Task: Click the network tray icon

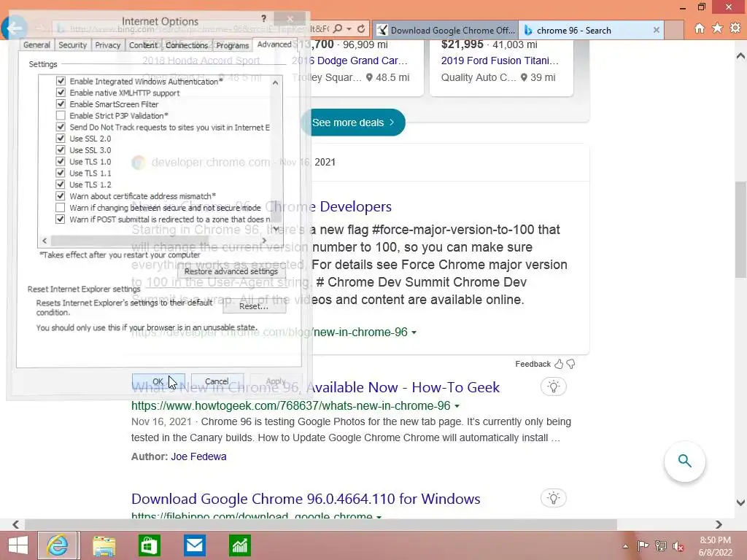Action: [x=660, y=546]
